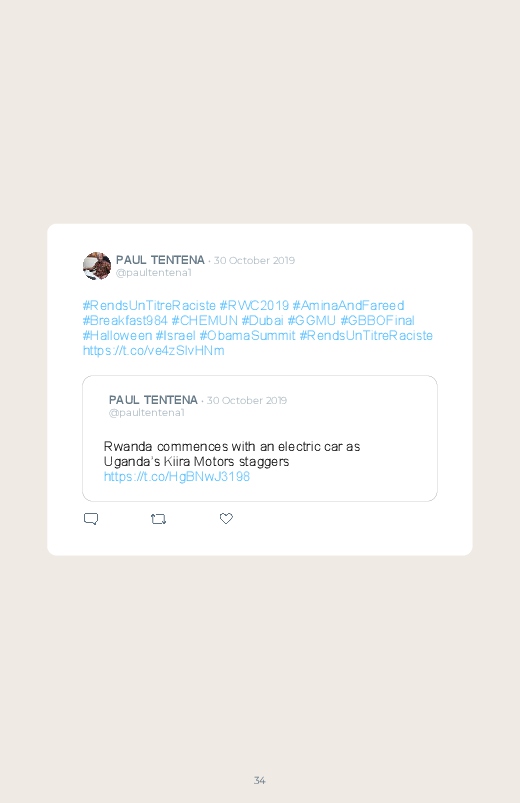Open the #Israel hashtag
Viewport: 520px width, 803px height.
pyautogui.click(x=175, y=335)
